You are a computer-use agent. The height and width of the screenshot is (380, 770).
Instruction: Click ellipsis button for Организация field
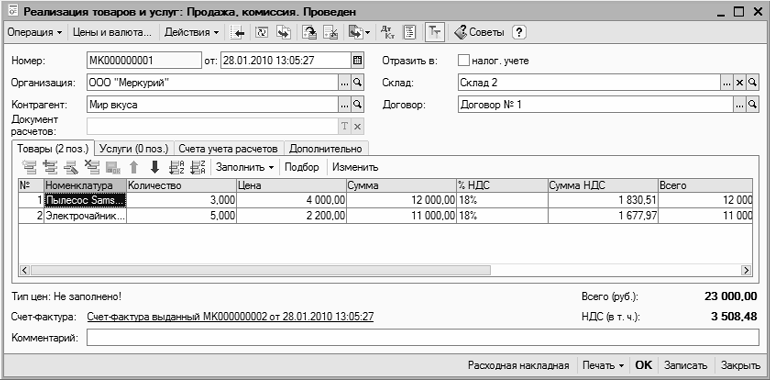[345, 82]
